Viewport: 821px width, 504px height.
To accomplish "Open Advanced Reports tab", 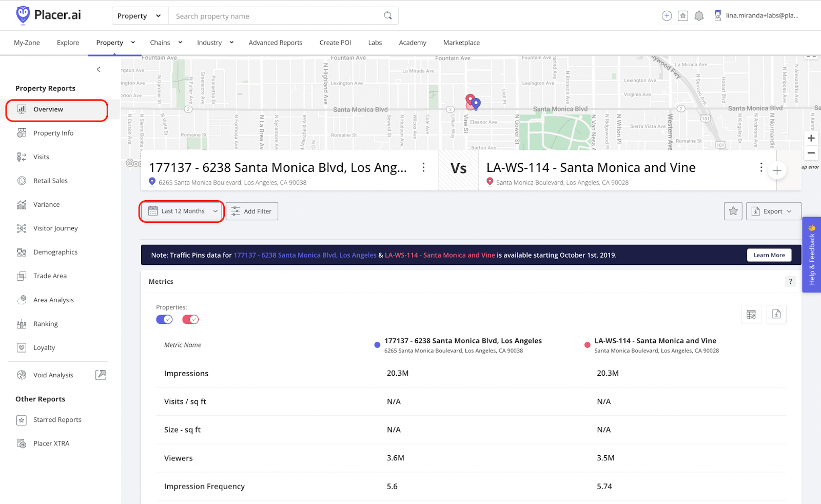I will coord(276,43).
